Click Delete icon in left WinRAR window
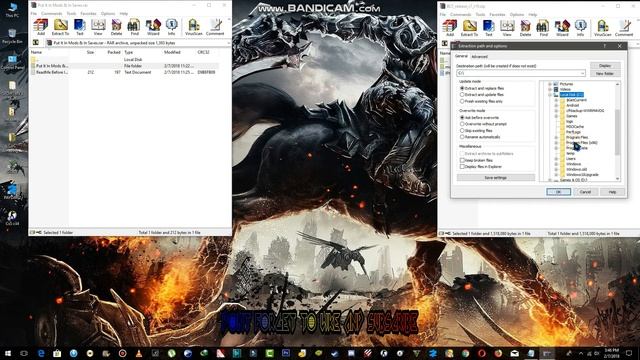Viewport: 640px width, 360px height. click(116, 27)
